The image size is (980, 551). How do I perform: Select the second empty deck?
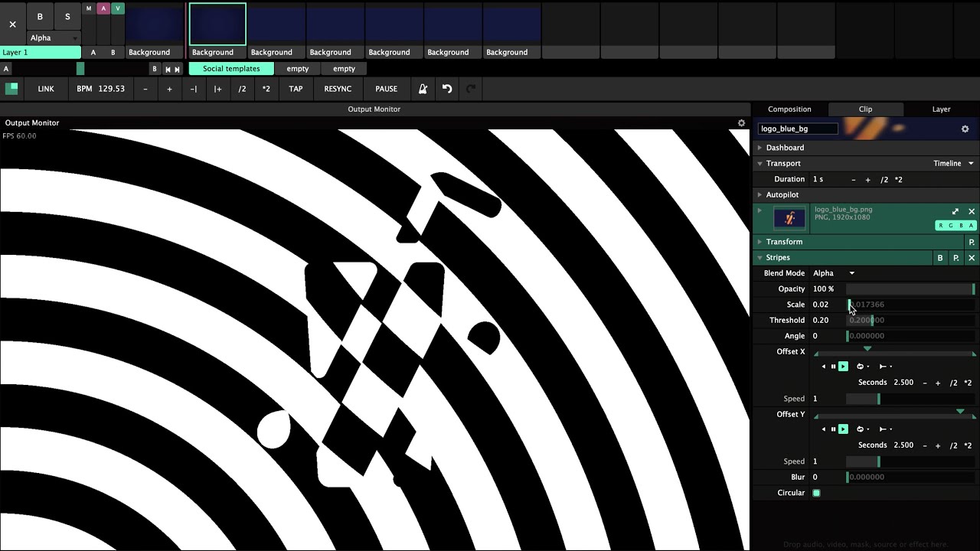[x=345, y=69]
